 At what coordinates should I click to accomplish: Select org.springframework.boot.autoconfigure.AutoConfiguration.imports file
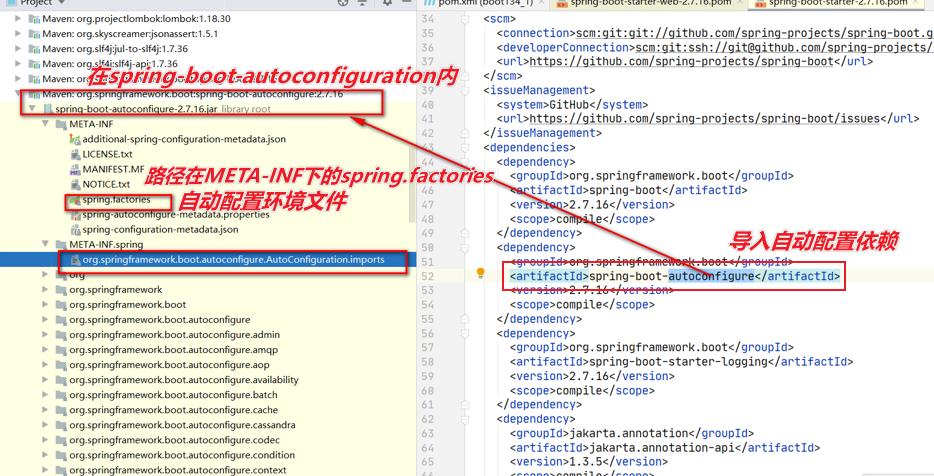pyautogui.click(x=234, y=260)
